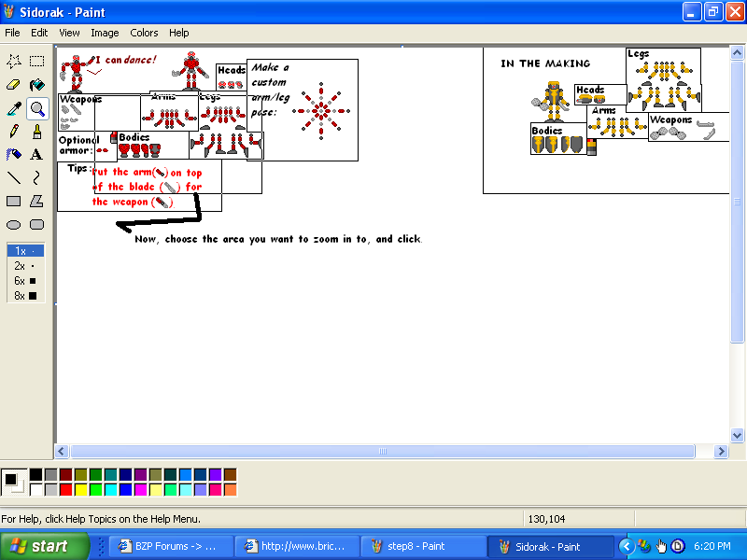This screenshot has width=747, height=560.
Task: Pick the orange color swatch
Action: click(230, 489)
